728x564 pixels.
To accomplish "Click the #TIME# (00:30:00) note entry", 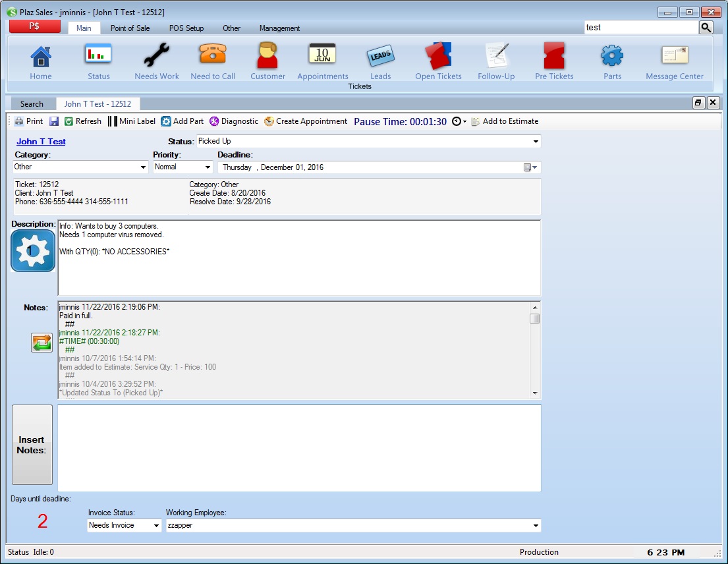I will click(89, 341).
